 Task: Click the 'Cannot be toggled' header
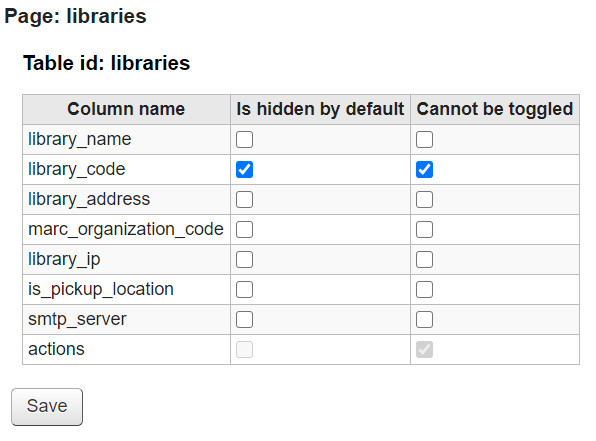pos(495,109)
